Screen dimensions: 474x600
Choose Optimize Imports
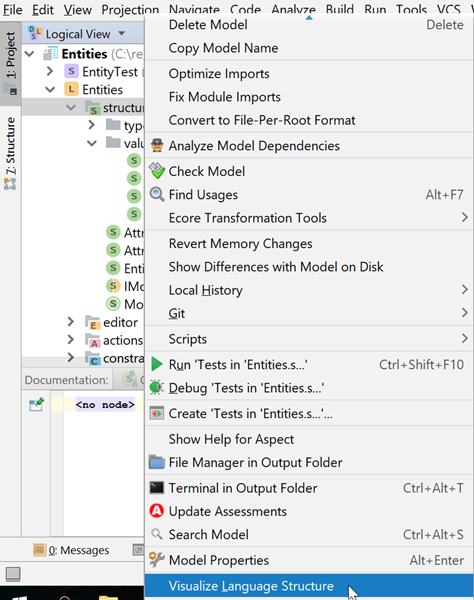(x=309, y=73)
